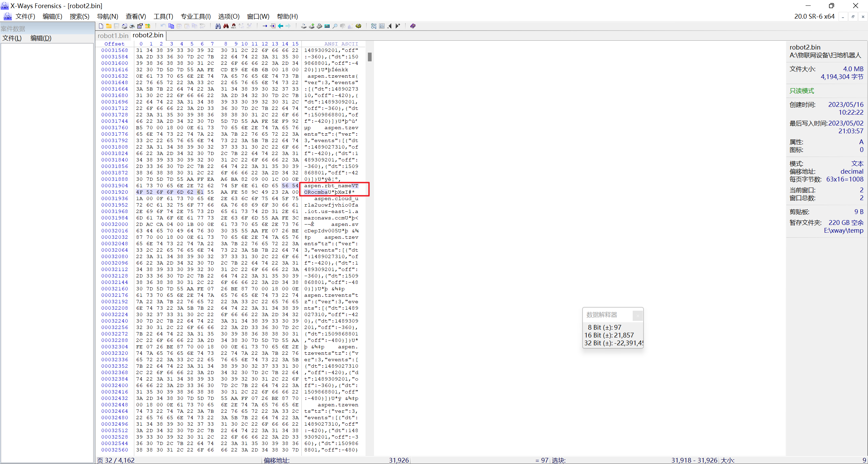Open the 文件(L) case data menu
The image size is (868, 464).
12,38
